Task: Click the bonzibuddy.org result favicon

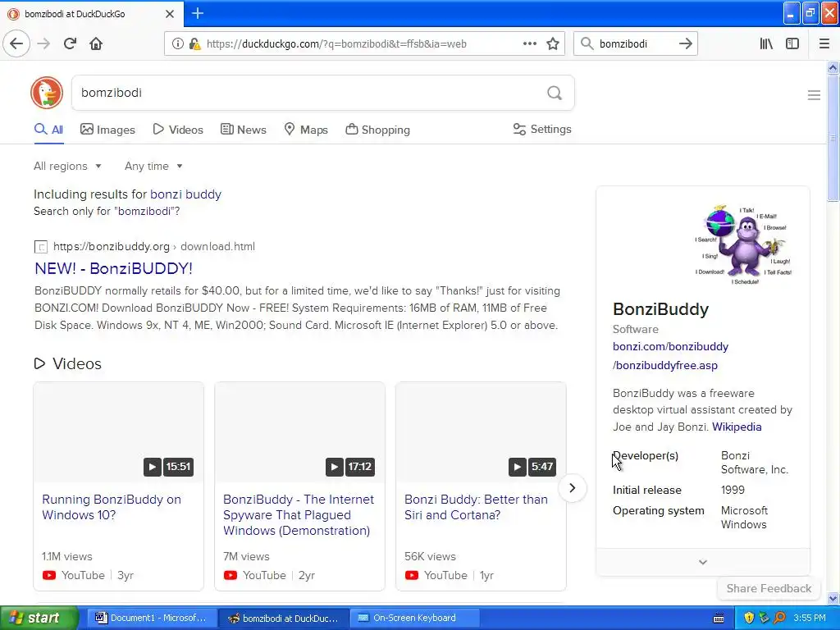Action: tap(41, 246)
